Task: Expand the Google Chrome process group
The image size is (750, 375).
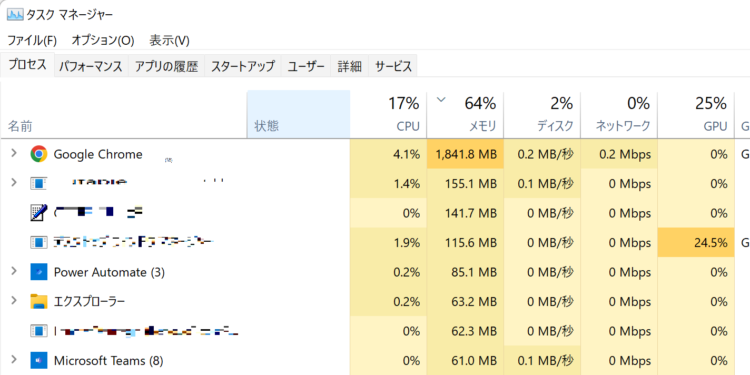Action: pyautogui.click(x=14, y=153)
